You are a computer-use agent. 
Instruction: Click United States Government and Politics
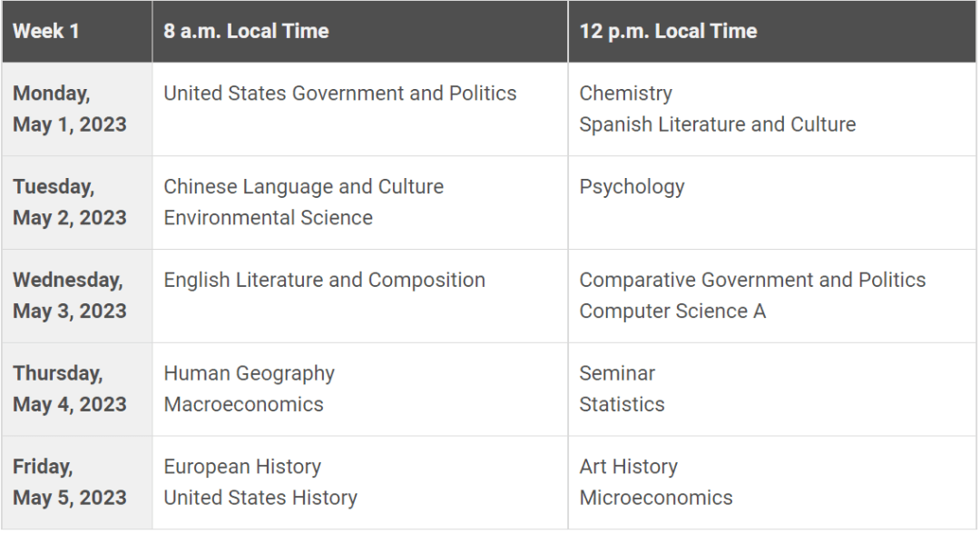(x=340, y=94)
